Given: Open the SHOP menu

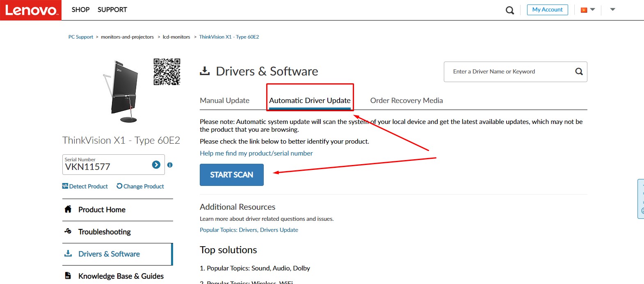Looking at the screenshot, I should point(80,9).
